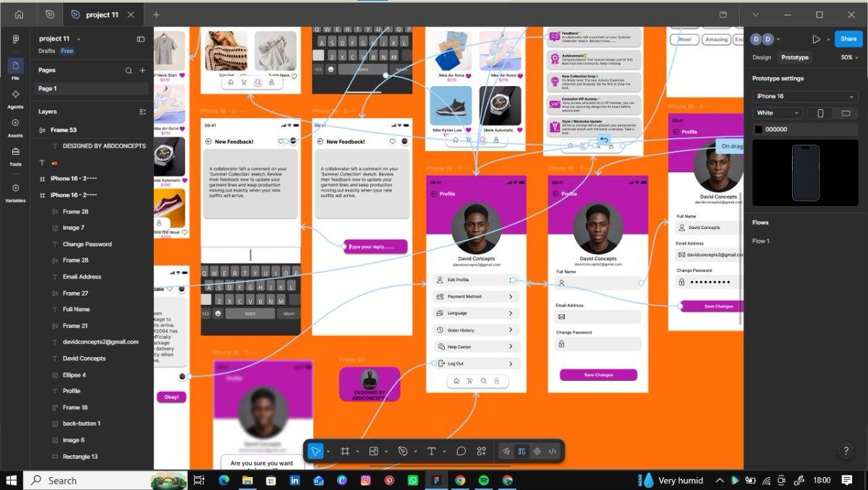Open the Agents sidebar panel
Image resolution: width=868 pixels, height=490 pixels.
pyautogui.click(x=15, y=98)
